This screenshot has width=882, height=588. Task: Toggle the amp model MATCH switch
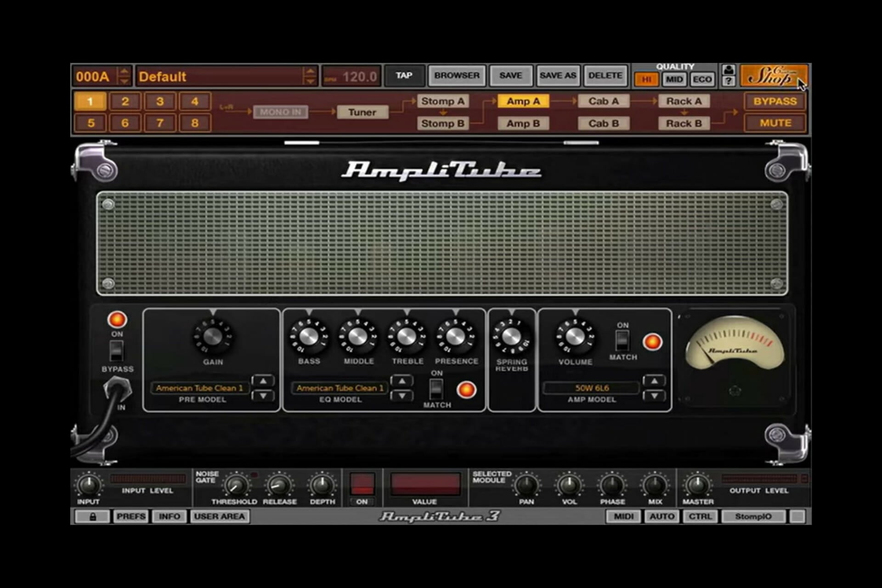(x=622, y=340)
